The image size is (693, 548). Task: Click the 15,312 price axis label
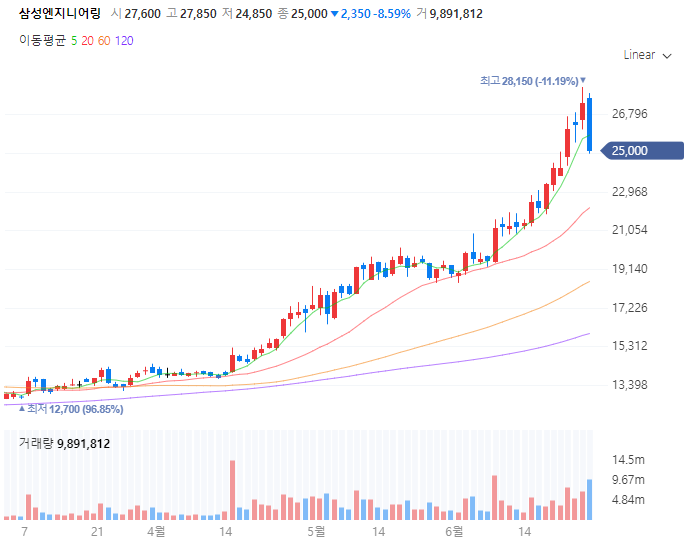(x=629, y=346)
